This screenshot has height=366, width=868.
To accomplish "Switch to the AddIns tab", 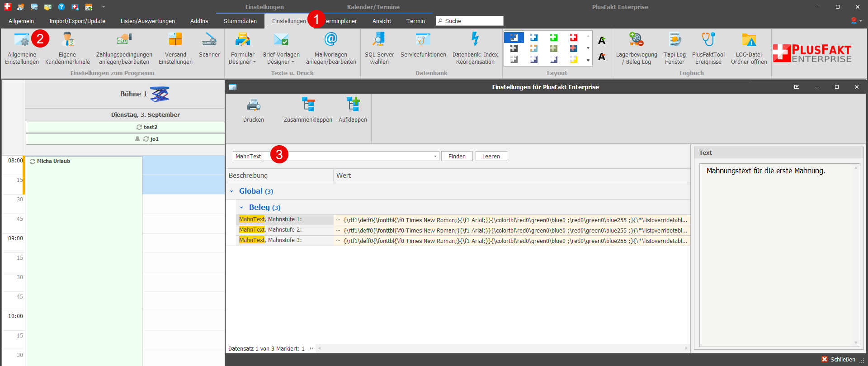I will (199, 21).
